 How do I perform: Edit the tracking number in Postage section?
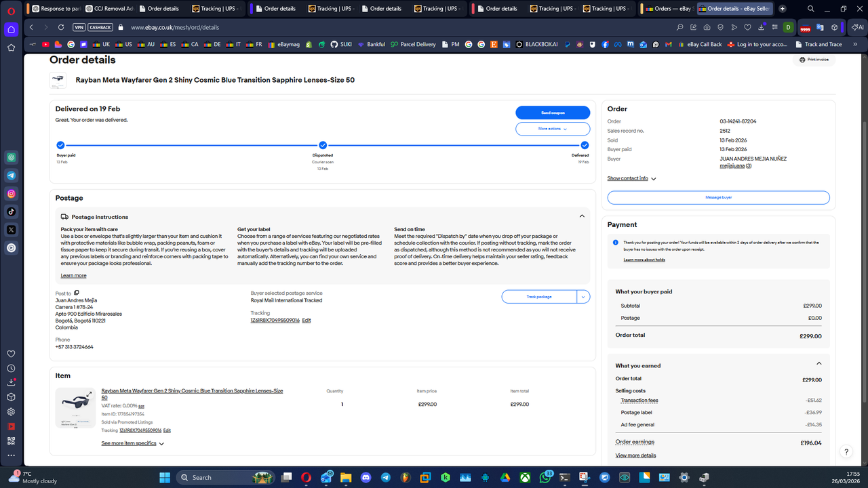307,320
